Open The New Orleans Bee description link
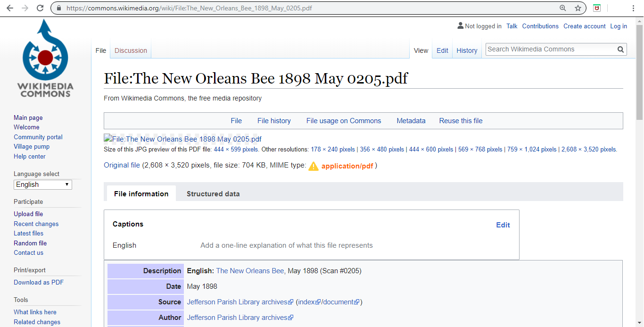Image resolution: width=644 pixels, height=327 pixels. [250, 271]
